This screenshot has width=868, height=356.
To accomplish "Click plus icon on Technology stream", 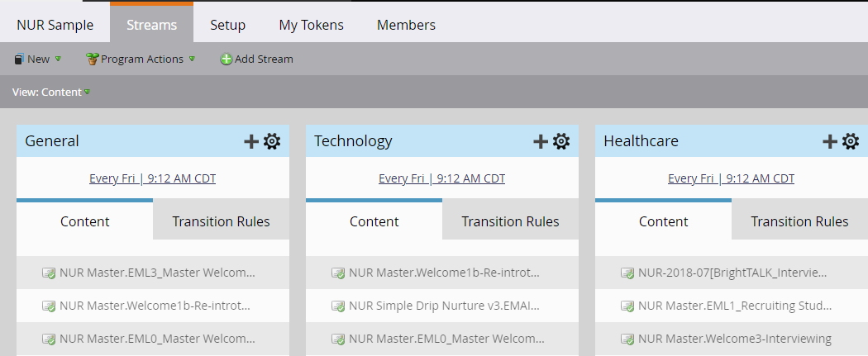I will pos(541,141).
